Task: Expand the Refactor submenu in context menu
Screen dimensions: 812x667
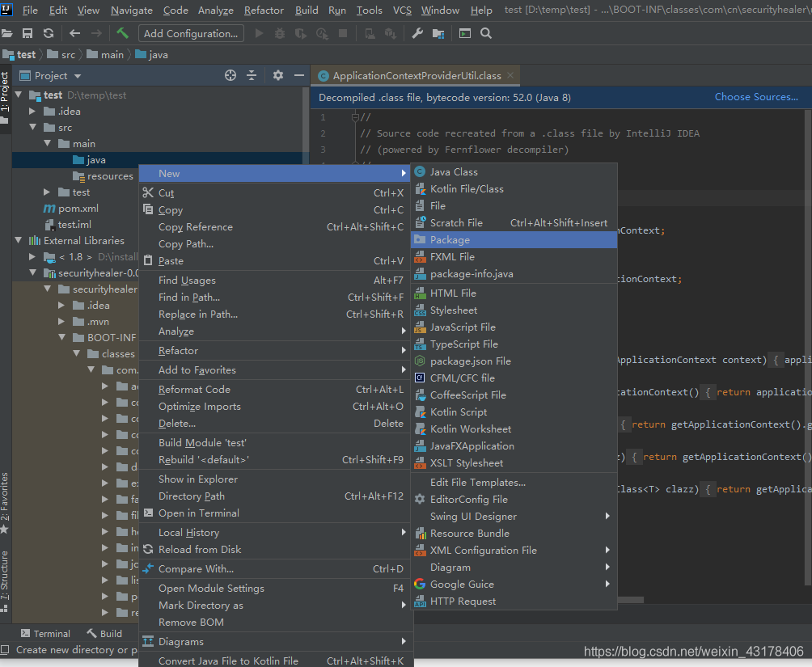Action: coord(274,351)
